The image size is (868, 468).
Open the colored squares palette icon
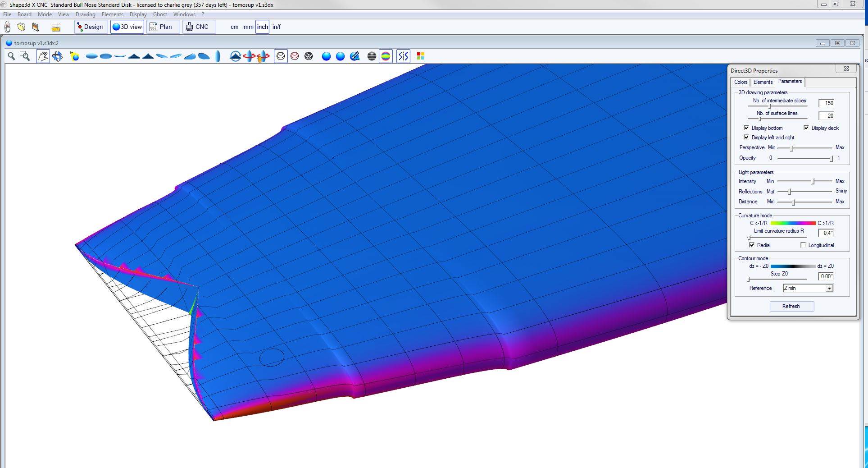coord(421,56)
